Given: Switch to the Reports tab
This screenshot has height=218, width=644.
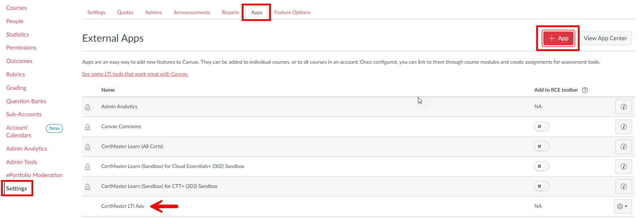Looking at the screenshot, I should (230, 12).
